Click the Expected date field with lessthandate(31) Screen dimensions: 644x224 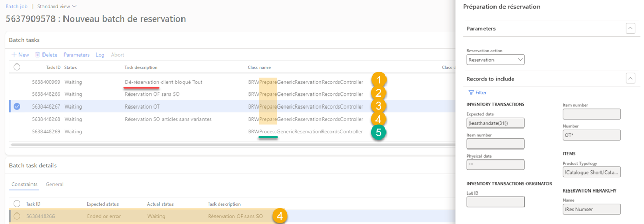click(x=496, y=123)
